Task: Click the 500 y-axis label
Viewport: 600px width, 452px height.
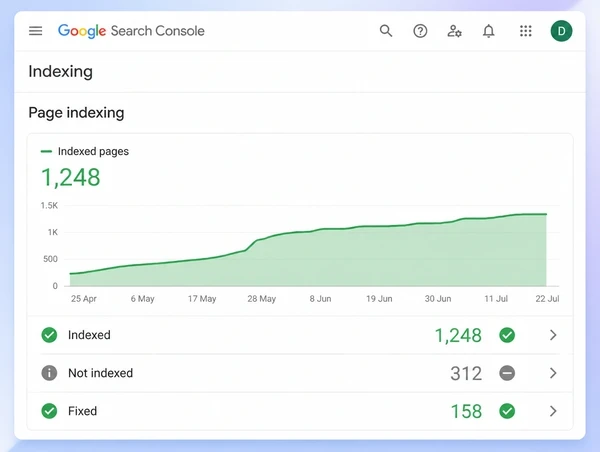Action: point(50,259)
